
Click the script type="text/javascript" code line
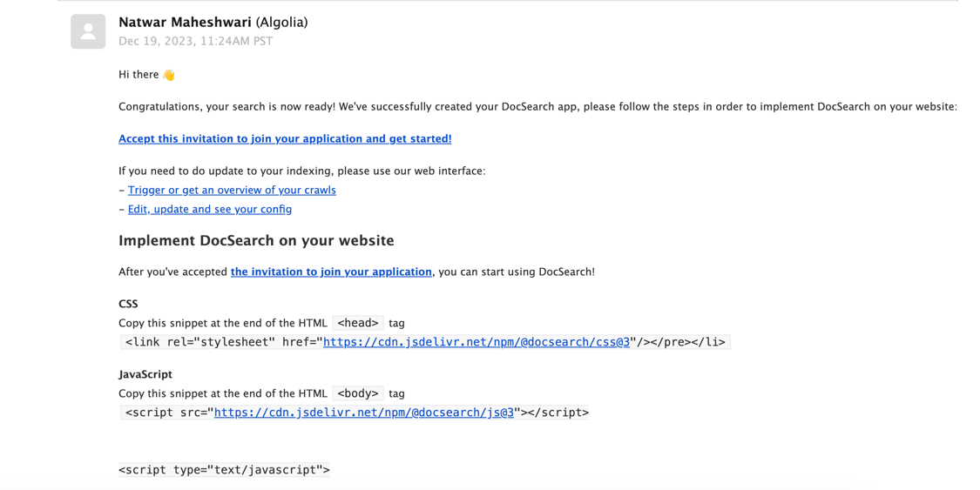(x=225, y=470)
